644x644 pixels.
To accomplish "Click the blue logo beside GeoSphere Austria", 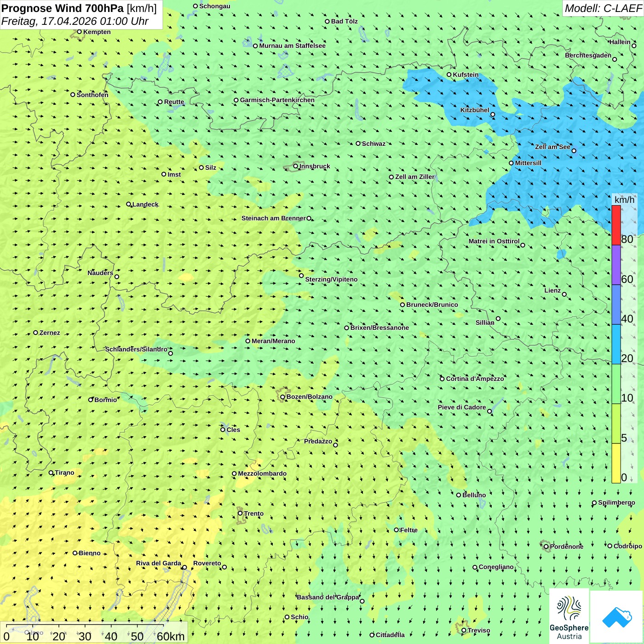I will click(616, 617).
